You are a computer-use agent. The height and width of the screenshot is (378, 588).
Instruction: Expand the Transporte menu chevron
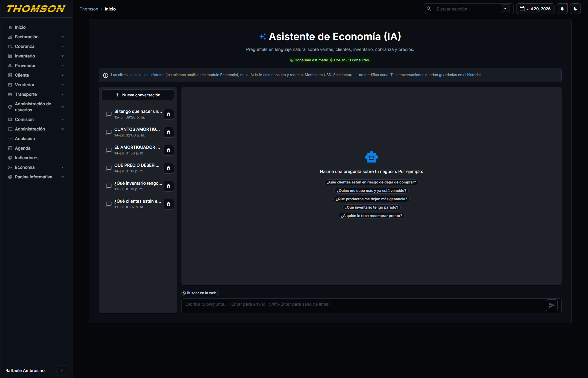(63, 94)
